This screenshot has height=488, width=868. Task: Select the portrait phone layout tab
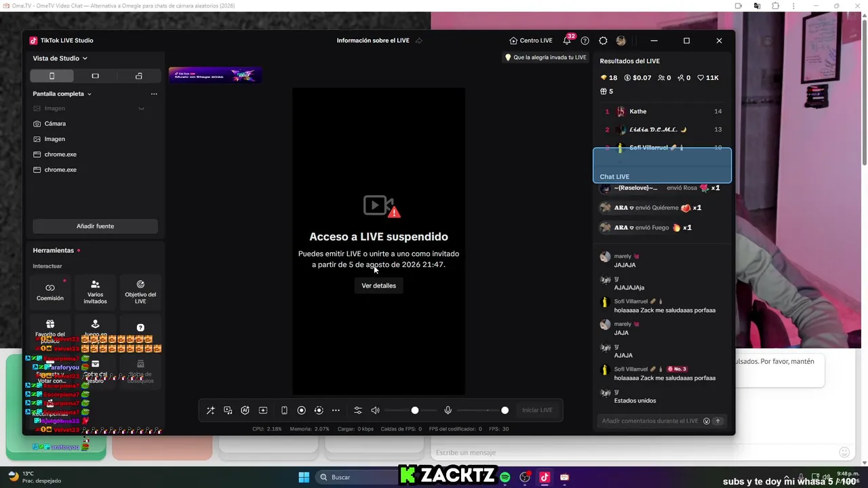pos(52,76)
